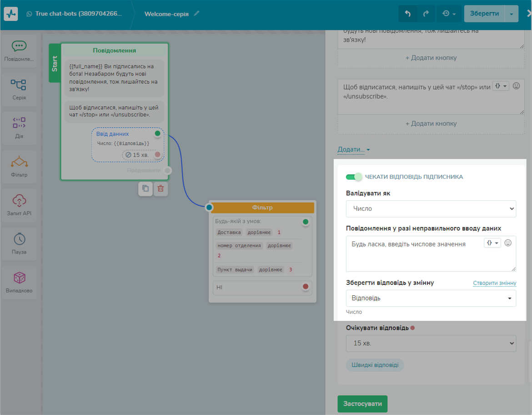Click Застосувати to apply changes
The height and width of the screenshot is (415, 532).
click(x=362, y=404)
